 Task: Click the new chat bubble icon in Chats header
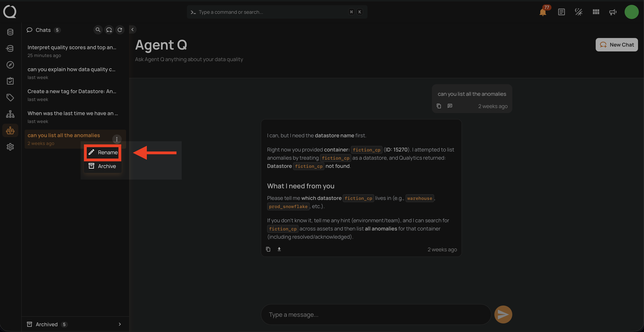109,30
